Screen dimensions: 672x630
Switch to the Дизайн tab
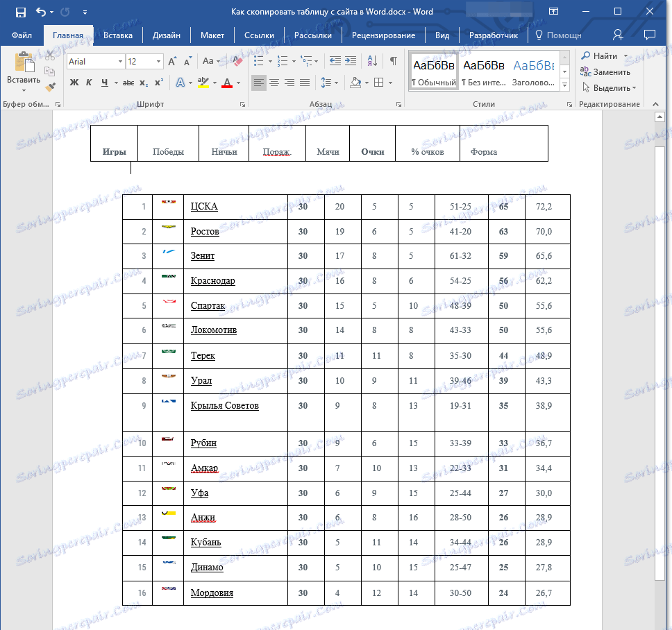point(167,35)
